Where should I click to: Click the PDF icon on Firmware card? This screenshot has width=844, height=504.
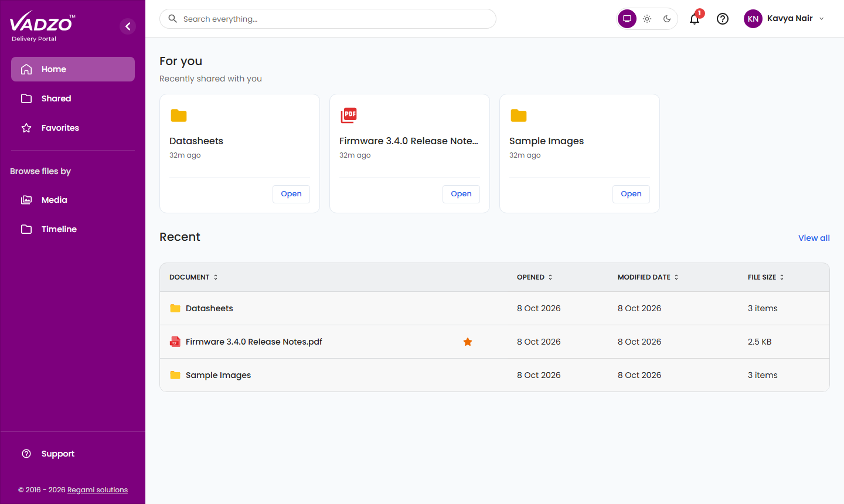[349, 115]
